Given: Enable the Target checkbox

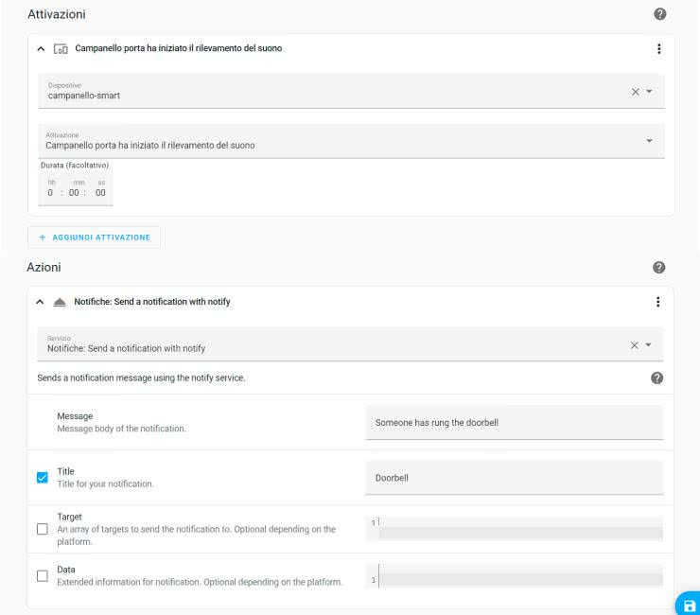Looking at the screenshot, I should pos(43,529).
